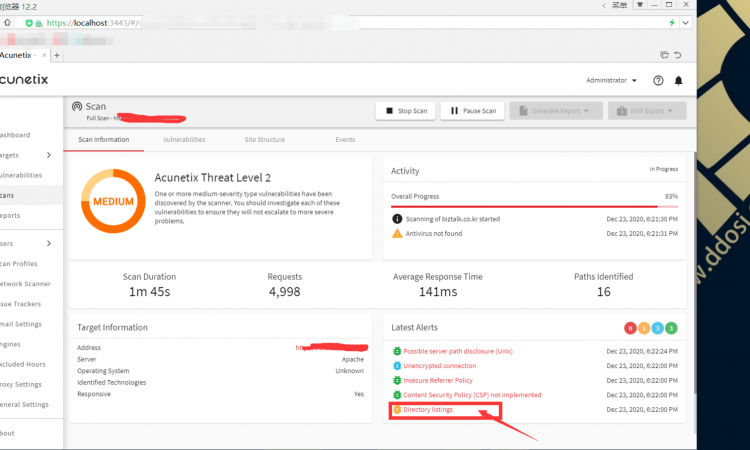Click the orange icon beside Directory listings
Screen dimensions: 750x450
tap(397, 409)
